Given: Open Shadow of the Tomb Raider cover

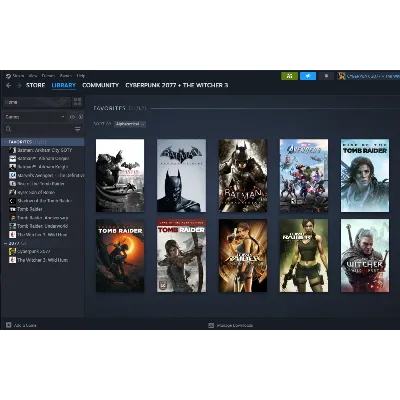Looking at the screenshot, I should point(120,256).
